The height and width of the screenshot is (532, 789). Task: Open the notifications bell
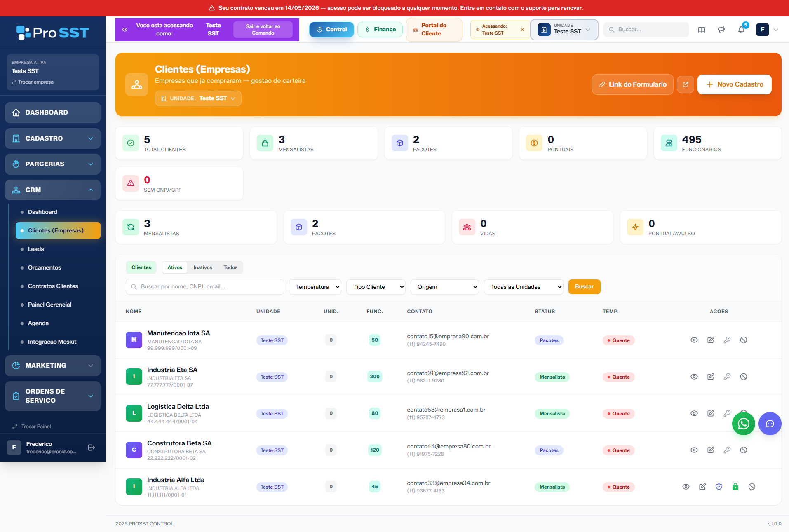coord(741,30)
